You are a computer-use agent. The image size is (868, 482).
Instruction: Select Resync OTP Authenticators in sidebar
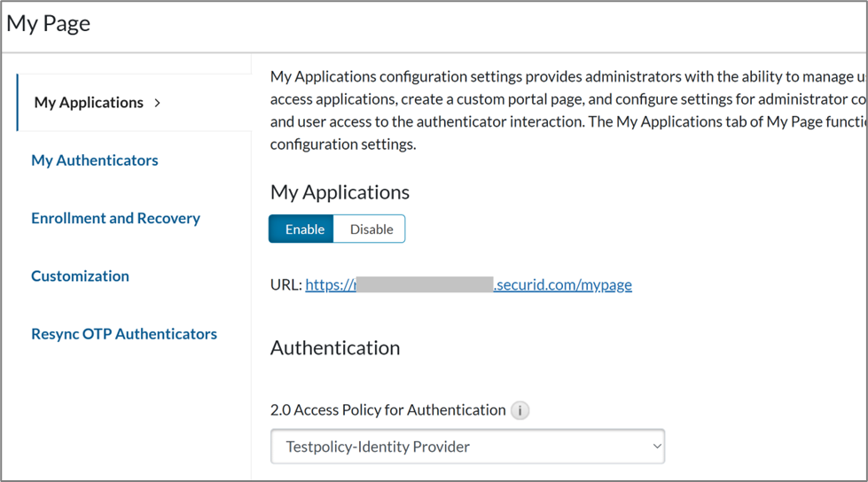click(x=124, y=334)
